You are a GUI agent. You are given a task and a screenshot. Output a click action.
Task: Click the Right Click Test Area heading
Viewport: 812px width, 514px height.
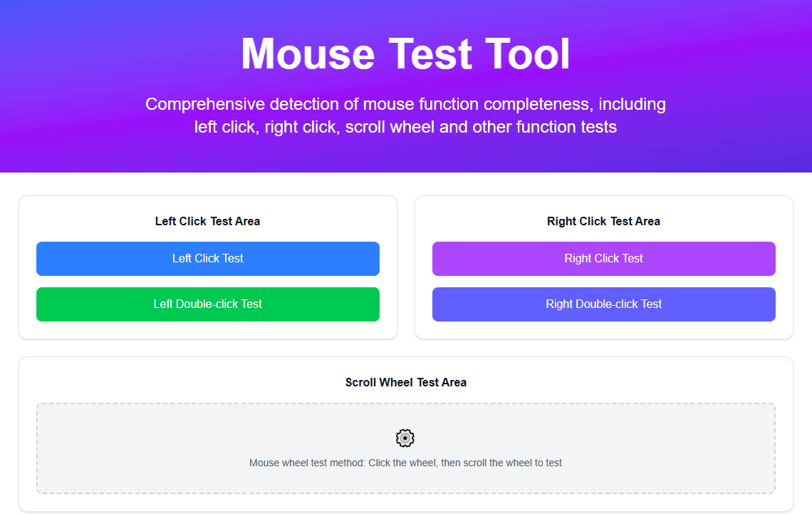604,221
